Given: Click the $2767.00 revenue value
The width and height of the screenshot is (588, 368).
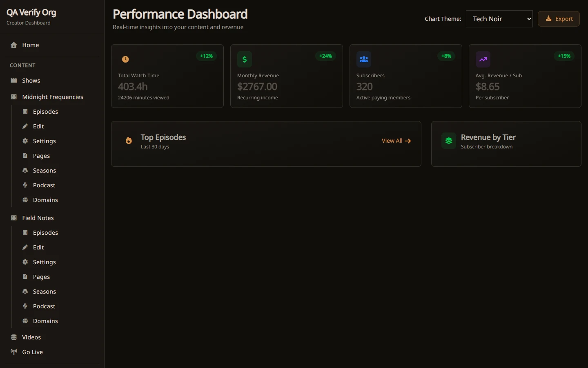Looking at the screenshot, I should [257, 87].
